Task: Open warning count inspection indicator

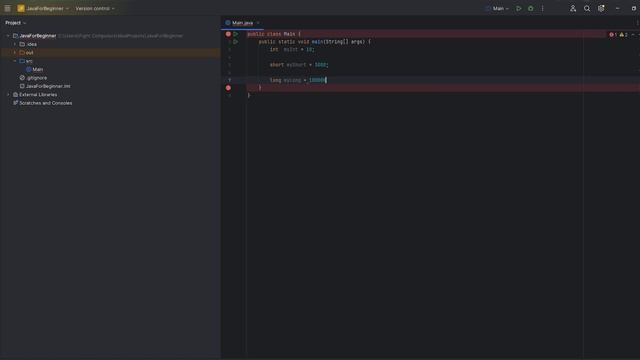Action: point(623,35)
